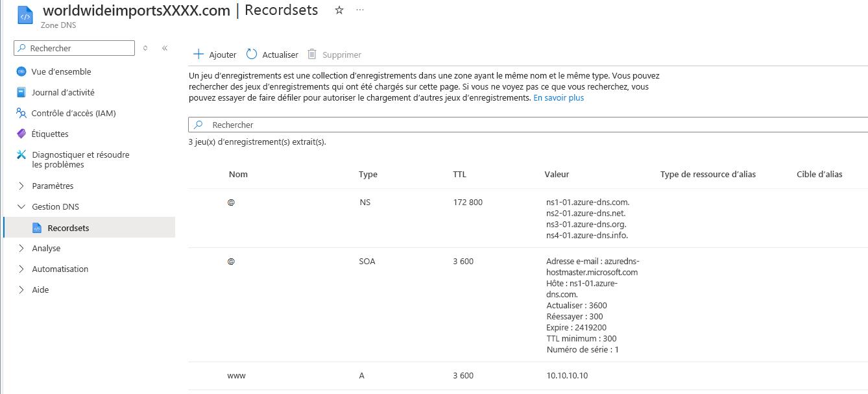Click ns1-01.azure-dns.com. in NS values
Viewport: 868px width, 394px height.
click(x=588, y=202)
